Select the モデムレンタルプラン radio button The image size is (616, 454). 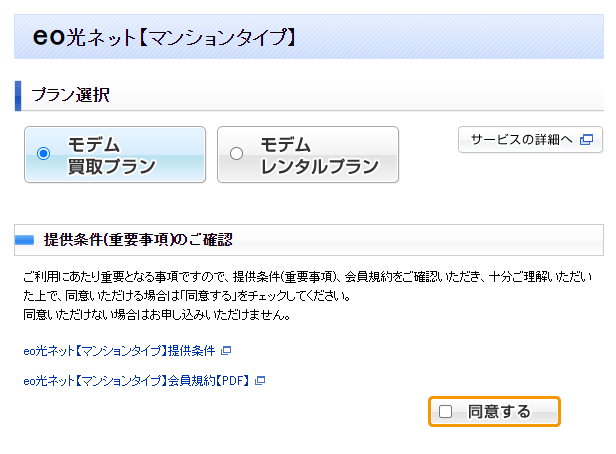(x=236, y=153)
